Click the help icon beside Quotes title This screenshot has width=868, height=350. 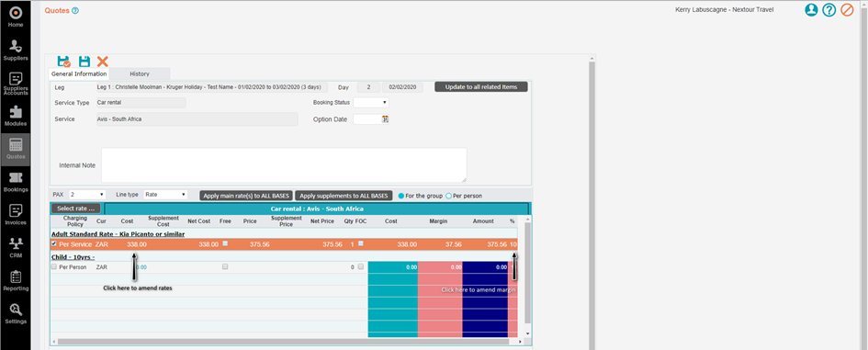pos(75,10)
